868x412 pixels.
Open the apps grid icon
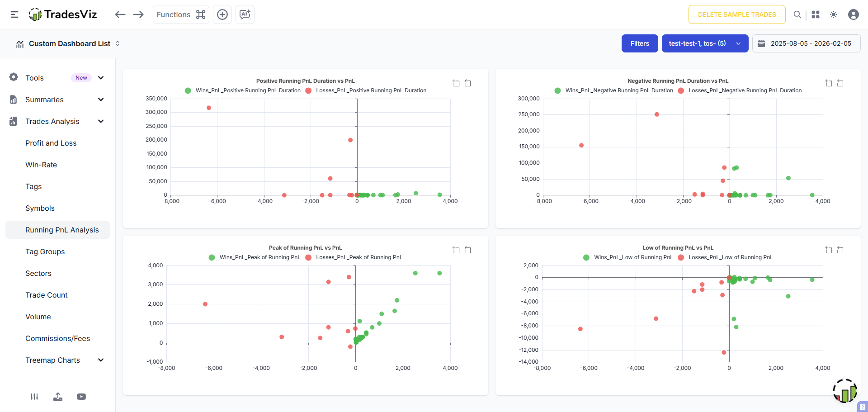pos(816,14)
